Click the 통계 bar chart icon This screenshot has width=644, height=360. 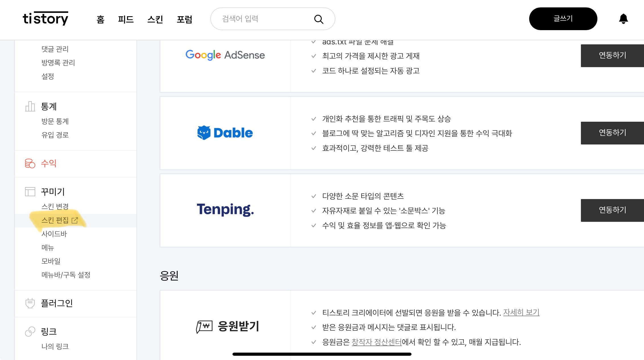[30, 106]
